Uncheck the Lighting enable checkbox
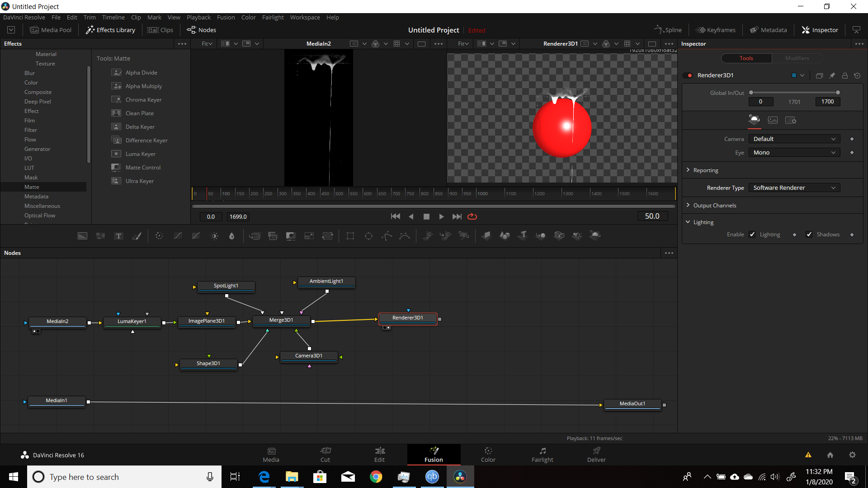This screenshot has width=868, height=488. click(x=752, y=235)
